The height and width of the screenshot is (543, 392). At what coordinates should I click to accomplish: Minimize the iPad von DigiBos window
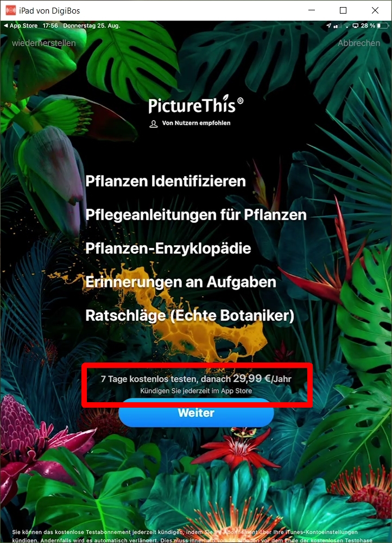click(x=312, y=10)
